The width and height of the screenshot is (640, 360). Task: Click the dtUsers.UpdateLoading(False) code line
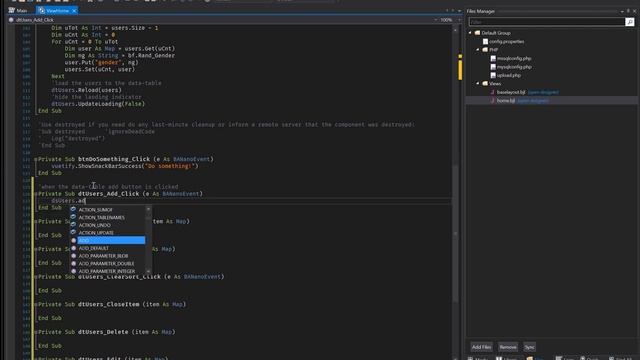(x=98, y=104)
